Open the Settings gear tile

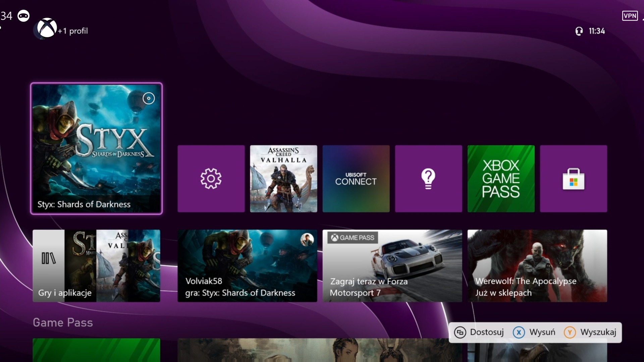tap(211, 179)
